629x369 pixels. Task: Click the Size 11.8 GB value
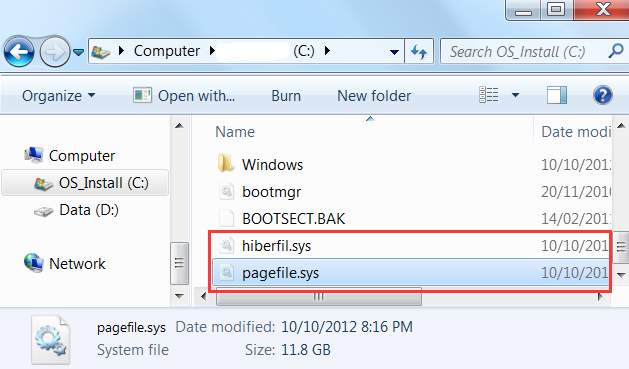[306, 350]
